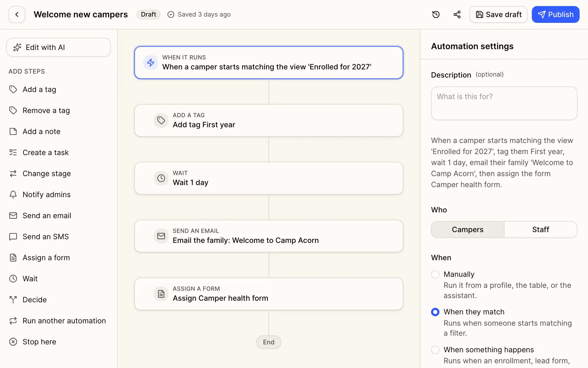The width and height of the screenshot is (588, 368).
Task: Click the Notify admins bell icon
Action: [13, 195]
